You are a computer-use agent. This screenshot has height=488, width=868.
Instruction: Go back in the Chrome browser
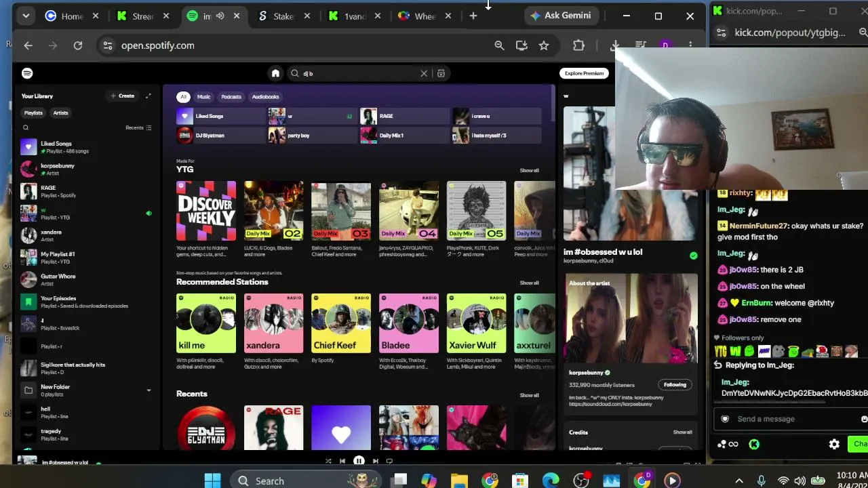click(x=28, y=45)
